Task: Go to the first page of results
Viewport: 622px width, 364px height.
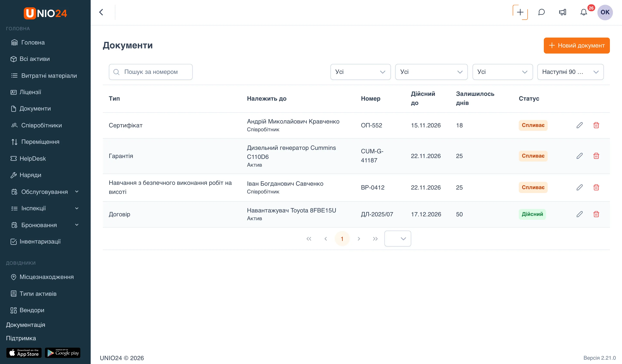Action: coord(309,239)
